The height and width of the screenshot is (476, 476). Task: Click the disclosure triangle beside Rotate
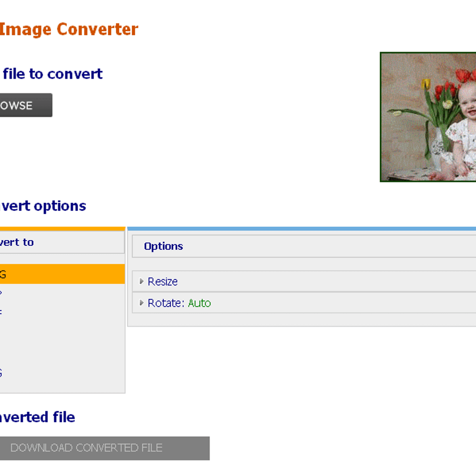tap(142, 303)
